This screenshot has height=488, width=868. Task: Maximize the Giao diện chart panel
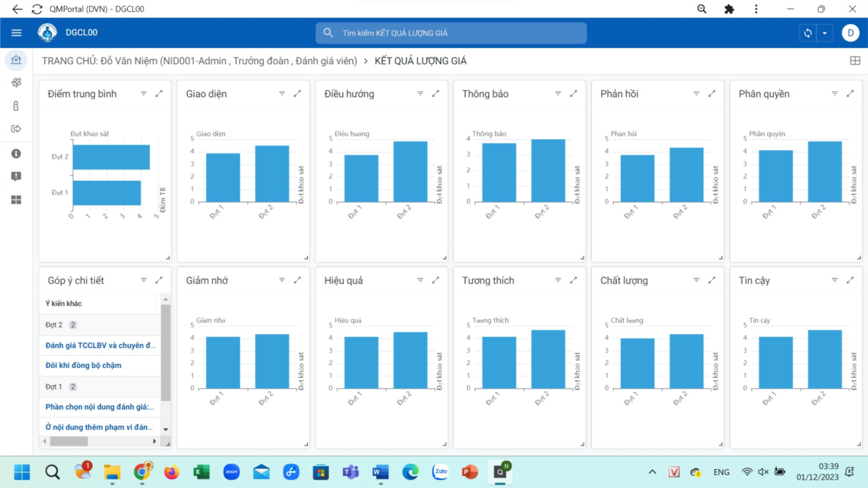pyautogui.click(x=297, y=94)
